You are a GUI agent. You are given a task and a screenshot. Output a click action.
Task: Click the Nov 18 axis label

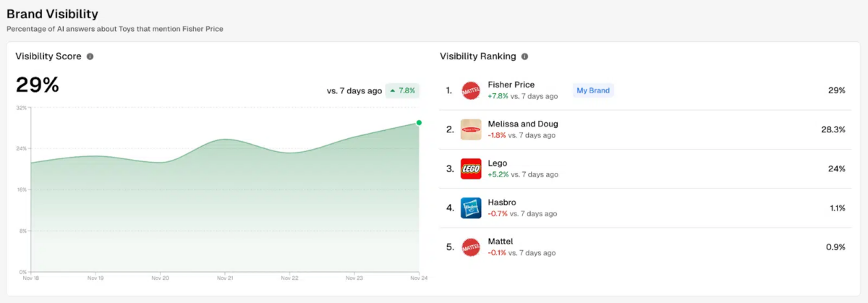[x=30, y=278]
